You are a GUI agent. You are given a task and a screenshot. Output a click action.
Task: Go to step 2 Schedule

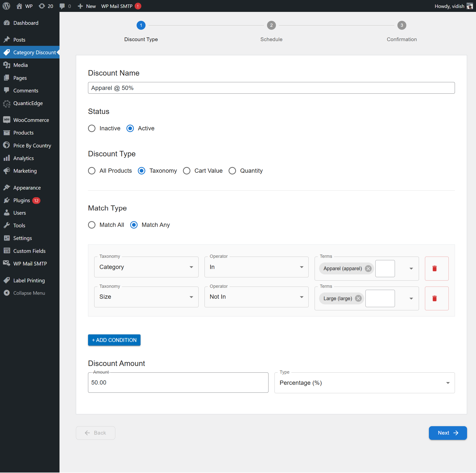click(x=271, y=25)
